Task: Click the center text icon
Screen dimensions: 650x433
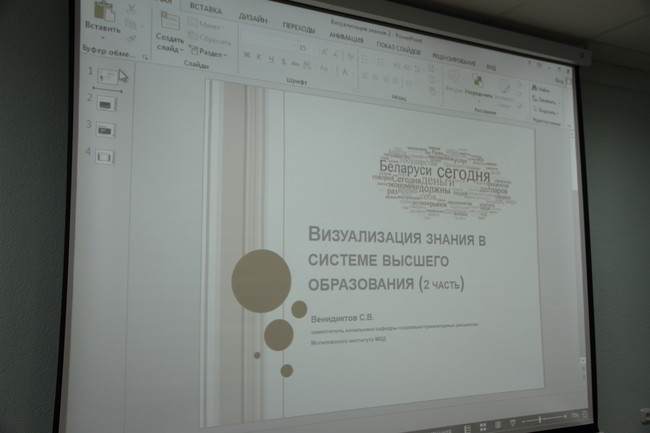Action: 375,77
